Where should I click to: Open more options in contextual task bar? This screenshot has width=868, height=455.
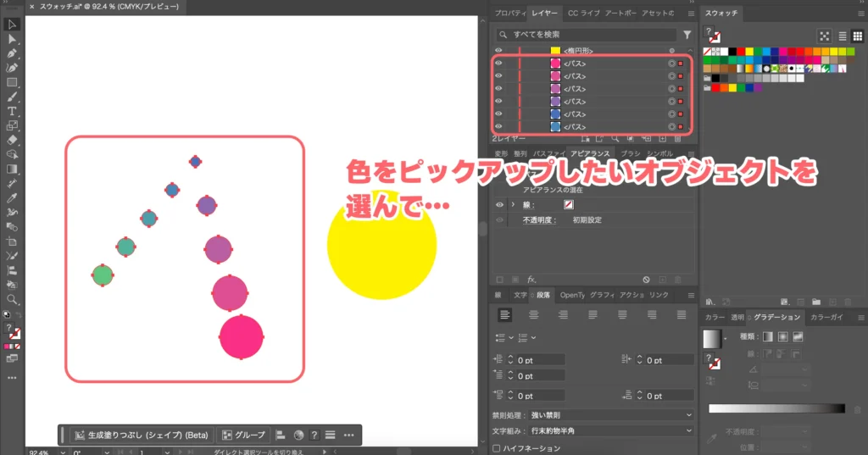click(x=348, y=435)
